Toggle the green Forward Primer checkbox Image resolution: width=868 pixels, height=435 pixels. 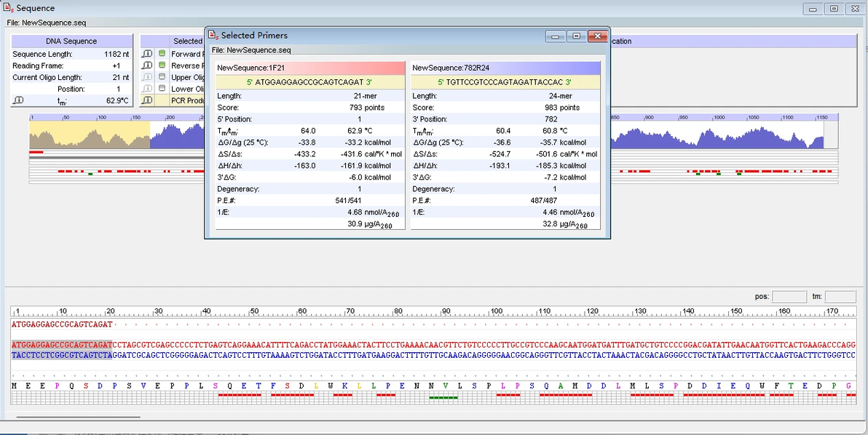click(162, 54)
